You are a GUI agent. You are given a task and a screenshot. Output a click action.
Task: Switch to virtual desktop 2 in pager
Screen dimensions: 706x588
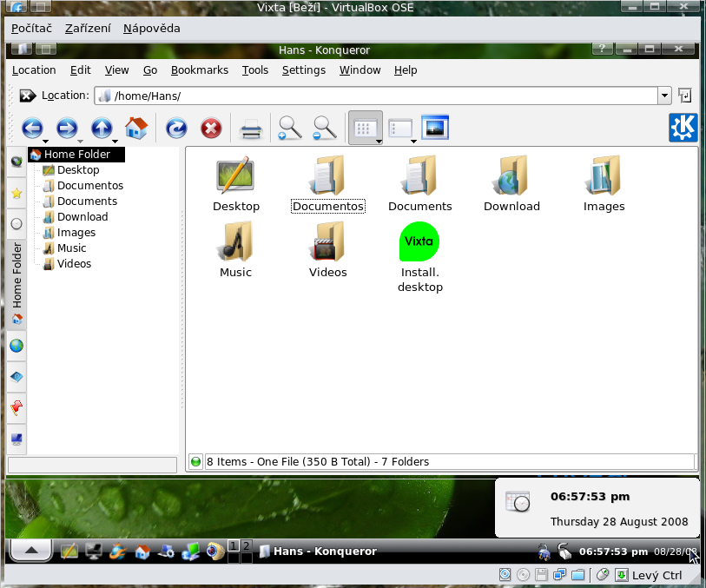coord(247,546)
